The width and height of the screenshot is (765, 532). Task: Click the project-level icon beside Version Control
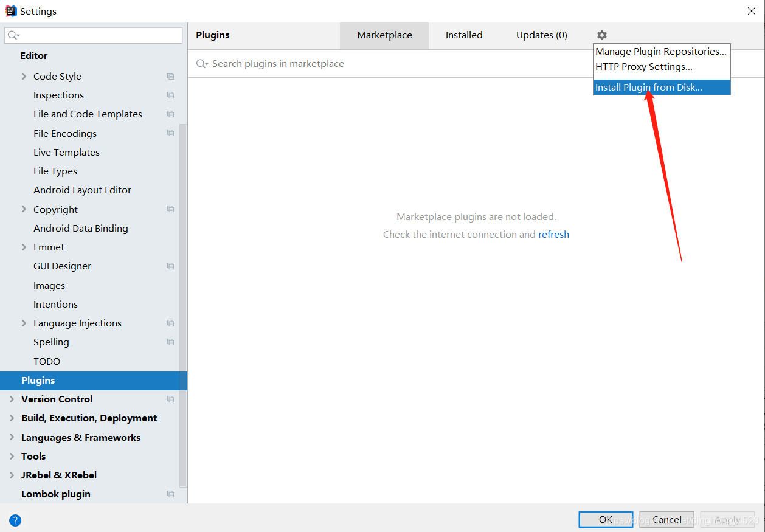[x=170, y=399]
